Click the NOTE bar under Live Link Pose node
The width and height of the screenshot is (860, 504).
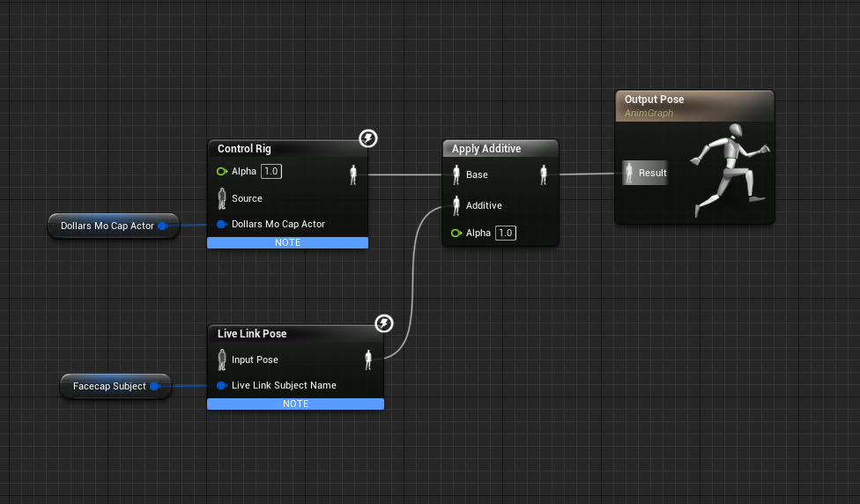295,404
